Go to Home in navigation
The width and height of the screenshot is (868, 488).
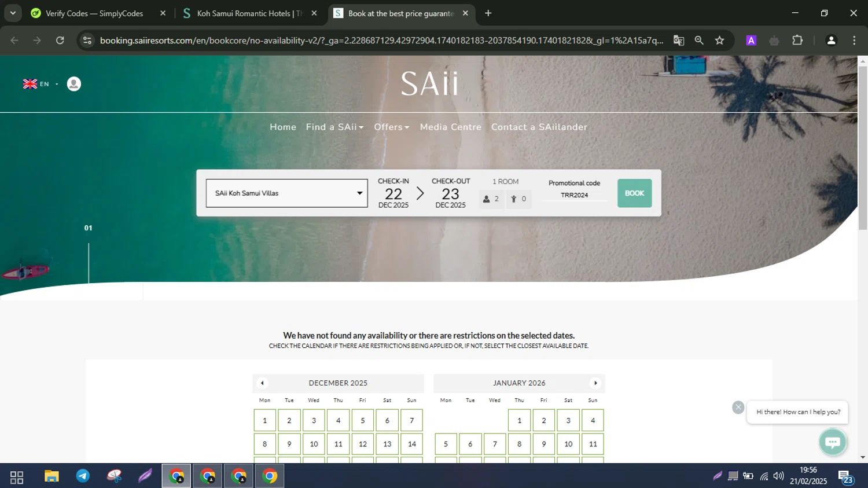pos(283,127)
